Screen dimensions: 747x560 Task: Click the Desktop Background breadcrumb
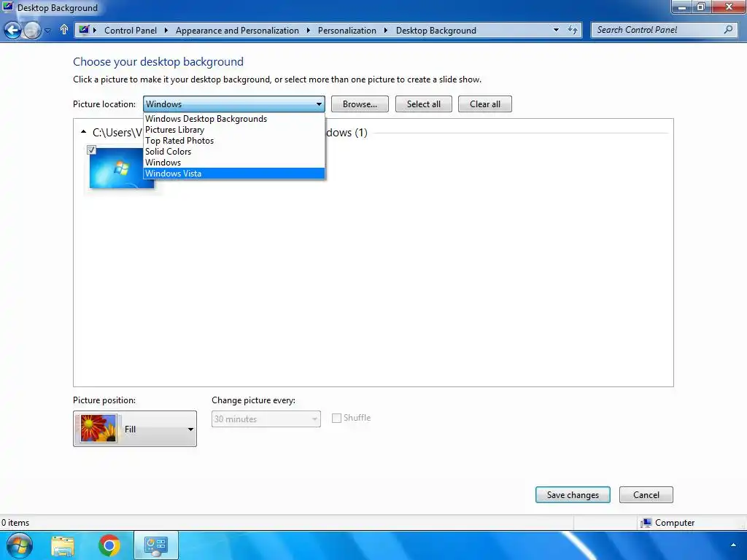(436, 31)
